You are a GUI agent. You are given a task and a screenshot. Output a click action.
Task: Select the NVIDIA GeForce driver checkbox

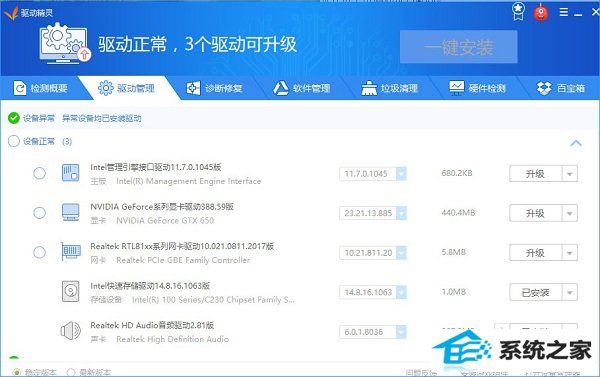pyautogui.click(x=39, y=213)
